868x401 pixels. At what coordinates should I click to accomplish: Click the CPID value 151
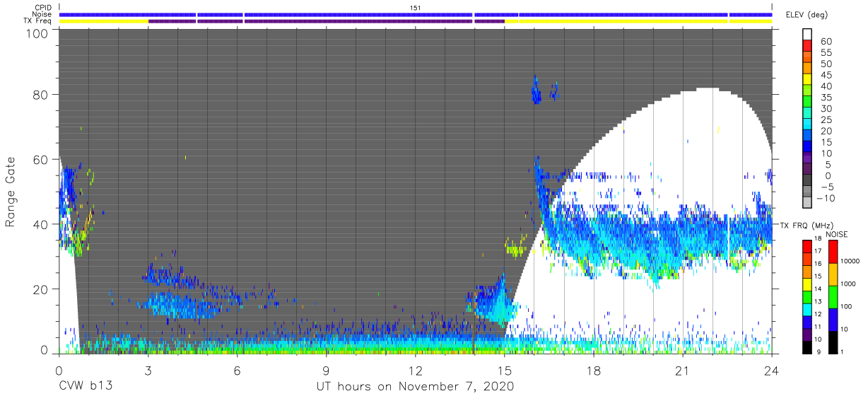point(416,8)
